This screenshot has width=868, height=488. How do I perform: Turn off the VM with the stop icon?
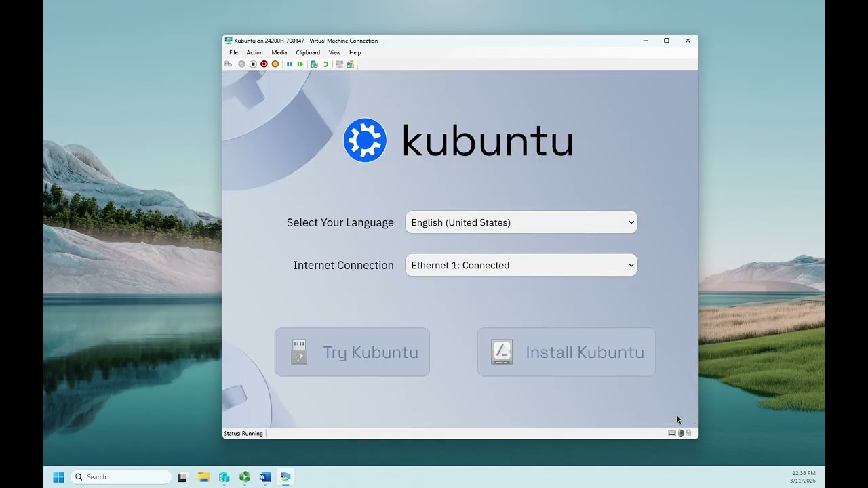[253, 64]
